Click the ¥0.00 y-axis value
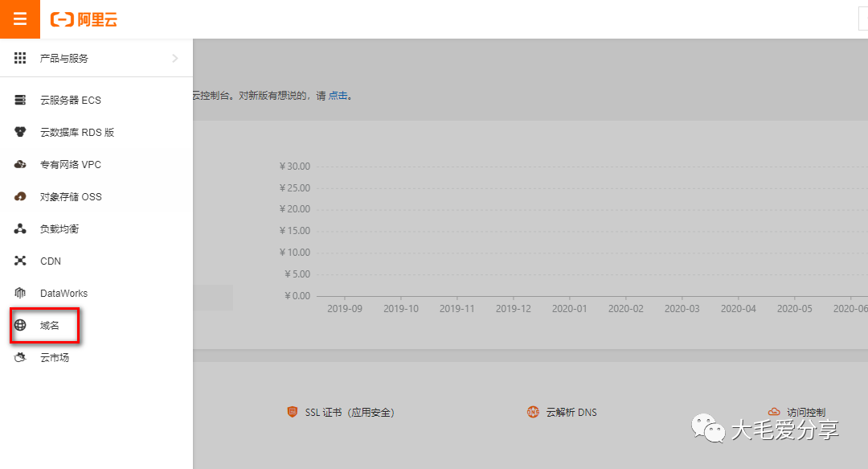The height and width of the screenshot is (469, 868). [x=297, y=295]
